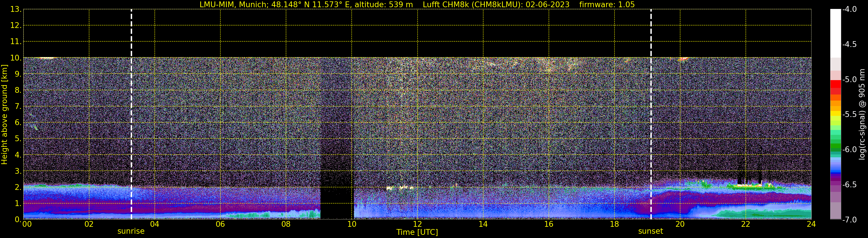Click the time tick label '06'
Viewport: 868px width, 238px height.
[x=220, y=224]
